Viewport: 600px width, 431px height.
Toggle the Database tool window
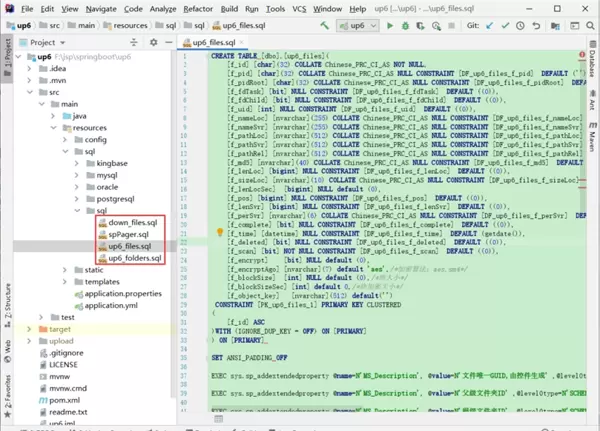(x=592, y=64)
